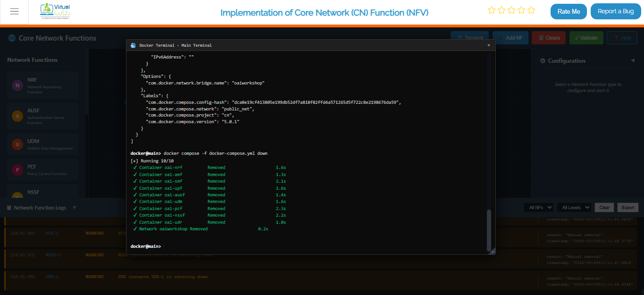Click 'Implementation of Core Network (CN) Function (NFV)' title

325,12
